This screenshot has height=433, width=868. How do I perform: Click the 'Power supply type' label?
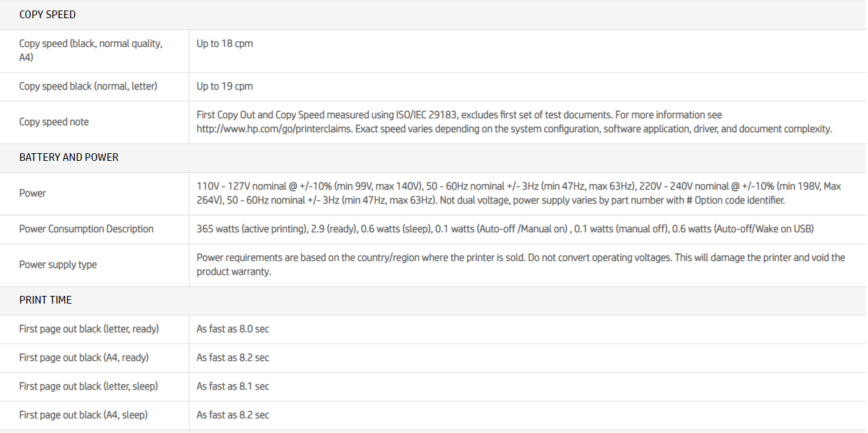click(58, 264)
